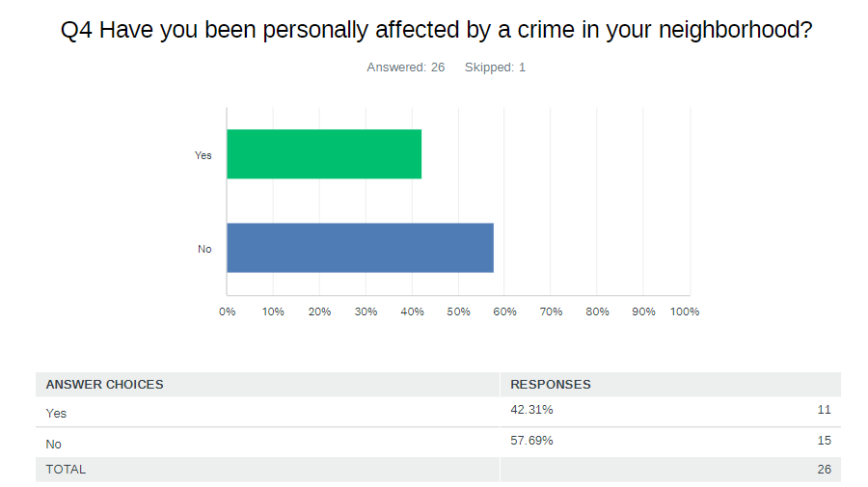Click the 'ANSWER CHOICES' column header

point(104,384)
